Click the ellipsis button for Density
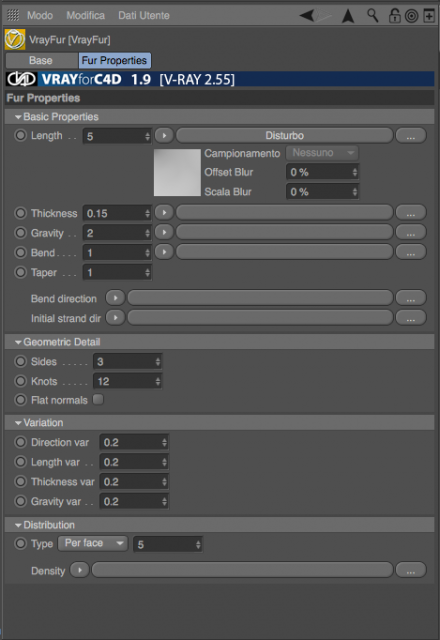 (x=411, y=570)
